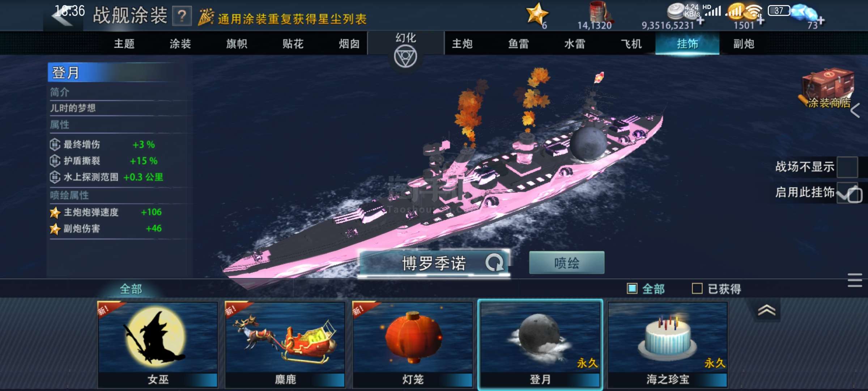Click the 喷绘 button
This screenshot has height=391, width=868.
[x=566, y=262]
